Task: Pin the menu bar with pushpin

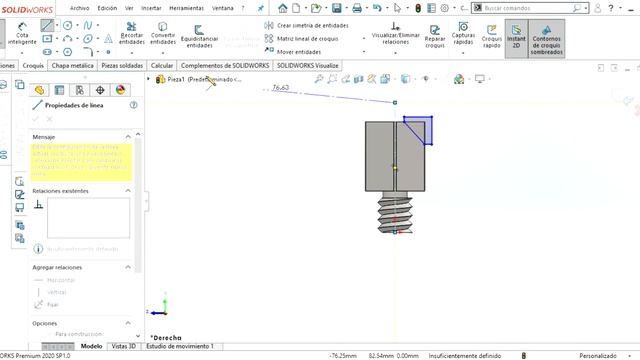Action: click(x=261, y=8)
